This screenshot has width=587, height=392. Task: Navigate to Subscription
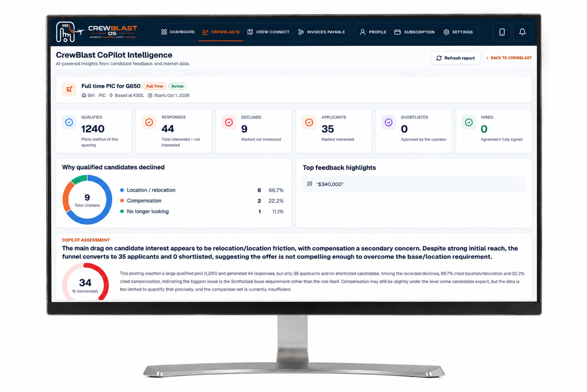[414, 32]
